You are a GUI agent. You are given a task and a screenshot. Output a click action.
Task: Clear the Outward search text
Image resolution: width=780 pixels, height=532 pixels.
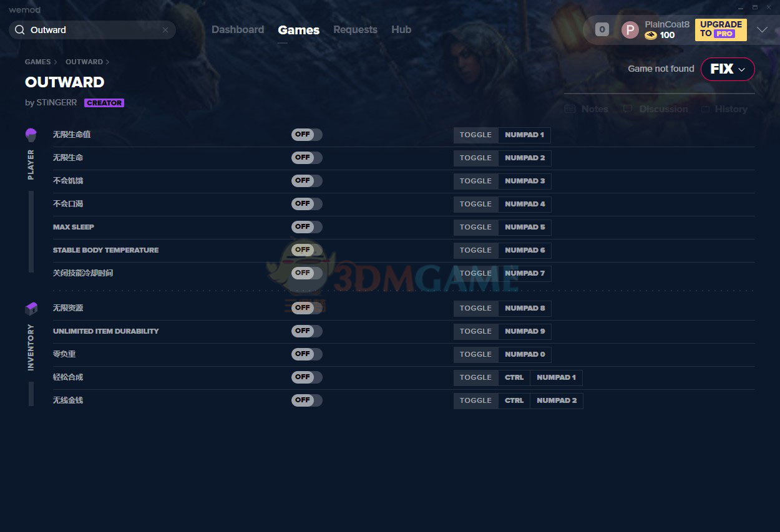tap(165, 30)
